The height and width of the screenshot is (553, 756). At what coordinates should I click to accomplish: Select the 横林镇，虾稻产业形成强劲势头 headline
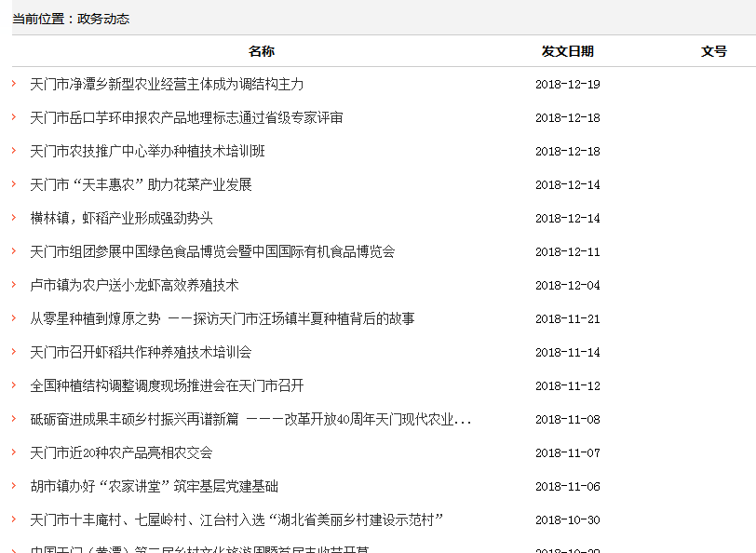tap(121, 218)
